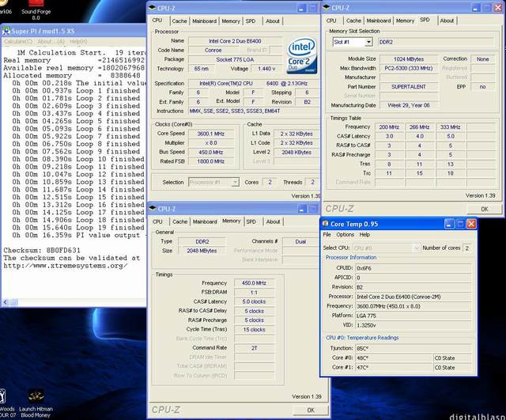Image resolution: width=506 pixels, height=420 pixels.
Task: Minimize the bottom Memory CPU-Z window
Action: (302, 209)
